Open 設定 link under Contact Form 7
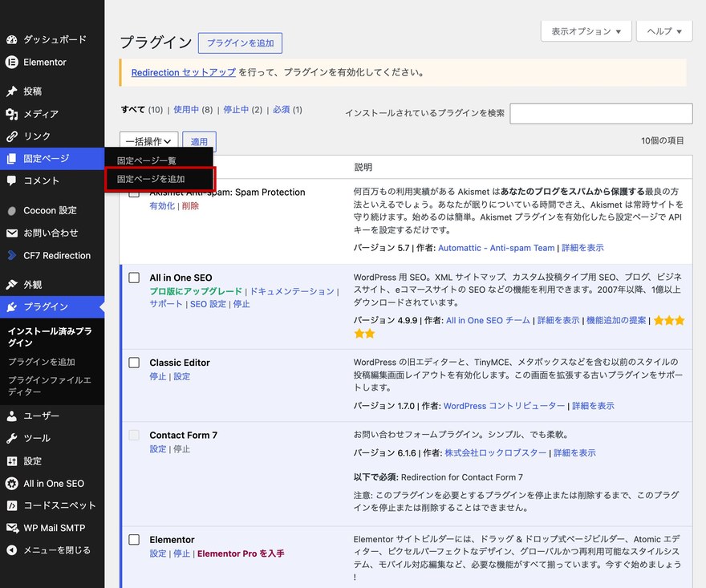 [157, 449]
